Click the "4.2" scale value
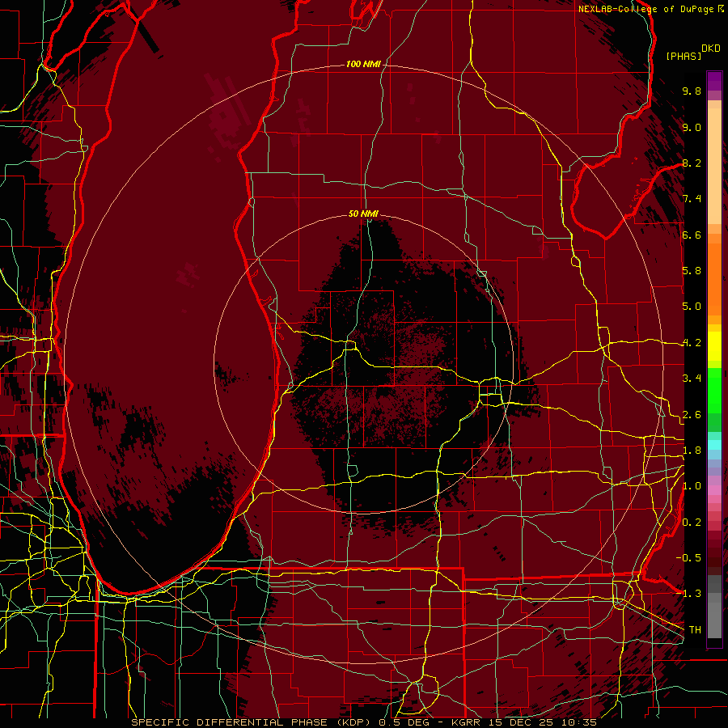 tap(692, 343)
